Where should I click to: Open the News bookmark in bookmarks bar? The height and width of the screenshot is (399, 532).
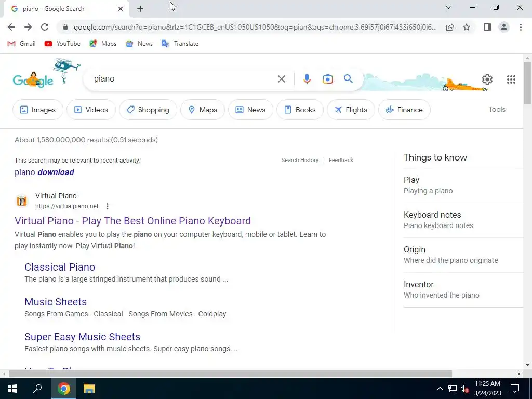[x=139, y=44]
